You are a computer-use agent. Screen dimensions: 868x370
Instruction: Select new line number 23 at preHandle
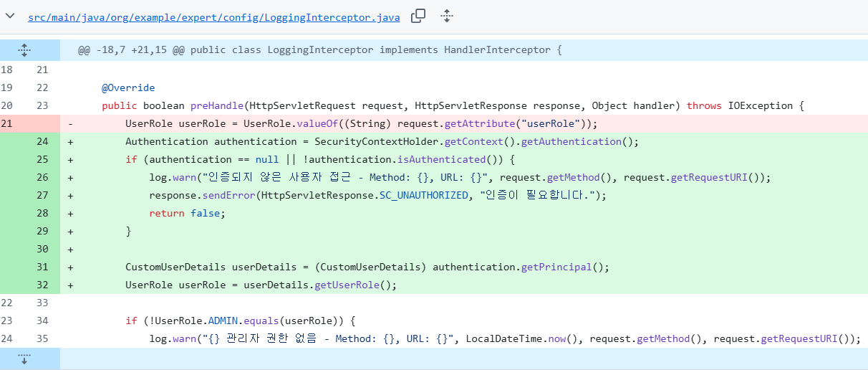[x=42, y=105]
